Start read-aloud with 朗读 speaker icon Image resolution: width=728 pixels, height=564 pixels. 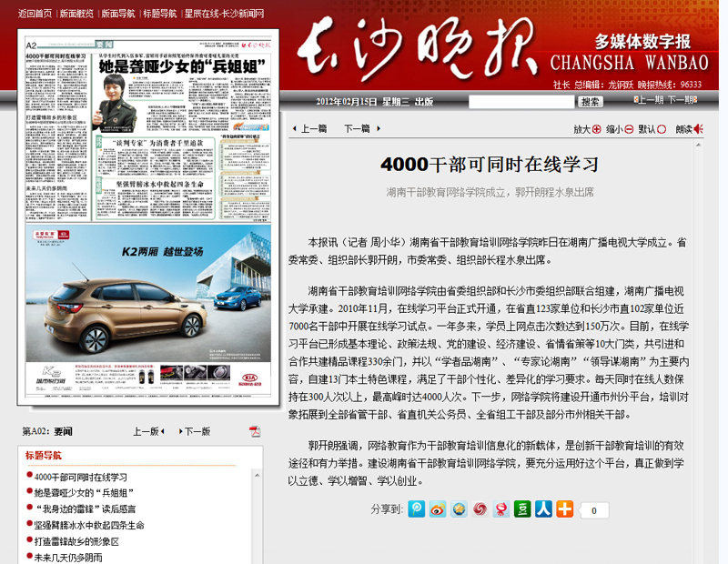(698, 129)
